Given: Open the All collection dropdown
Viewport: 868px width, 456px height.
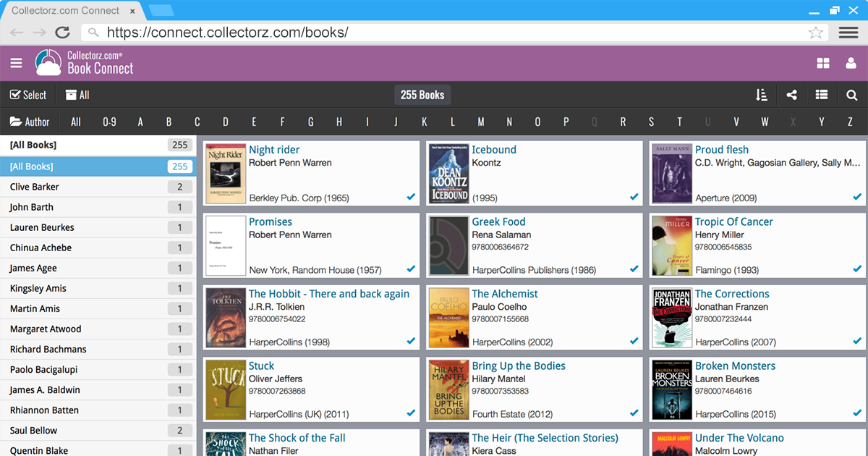Looking at the screenshot, I should (x=77, y=95).
